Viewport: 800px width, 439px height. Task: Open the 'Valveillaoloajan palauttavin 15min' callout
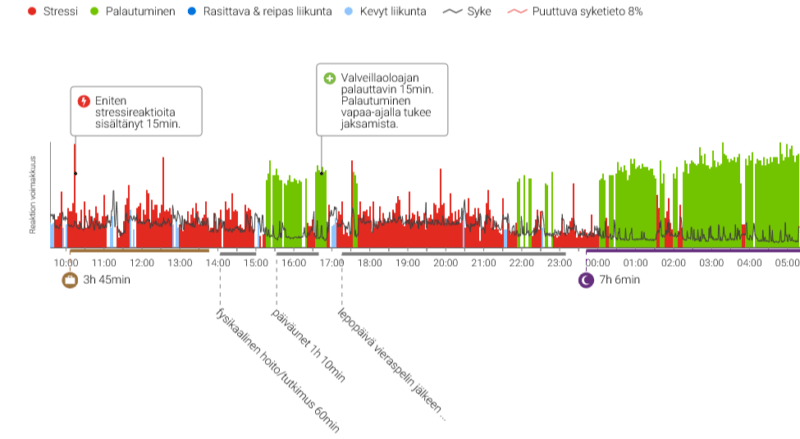coord(381,100)
